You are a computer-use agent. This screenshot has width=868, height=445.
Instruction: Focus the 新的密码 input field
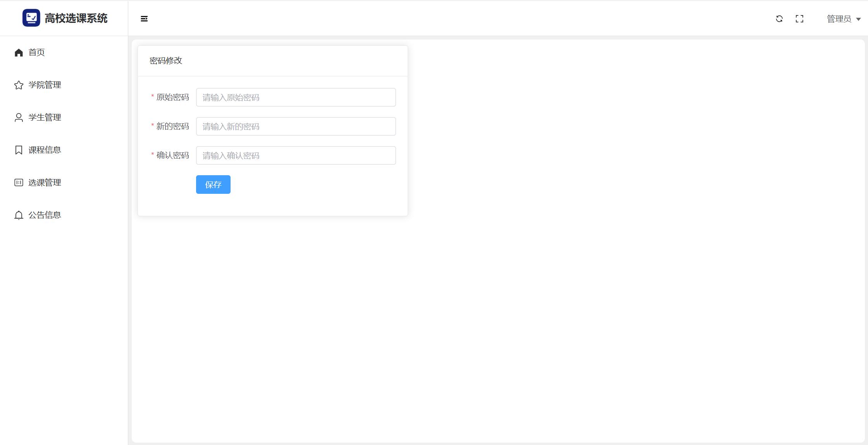click(296, 126)
